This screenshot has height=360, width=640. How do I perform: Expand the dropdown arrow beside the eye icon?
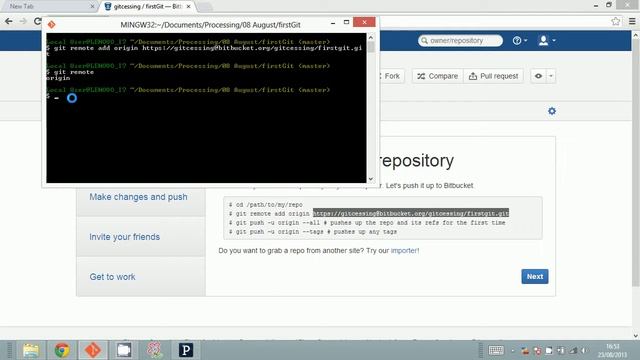pyautogui.click(x=551, y=76)
